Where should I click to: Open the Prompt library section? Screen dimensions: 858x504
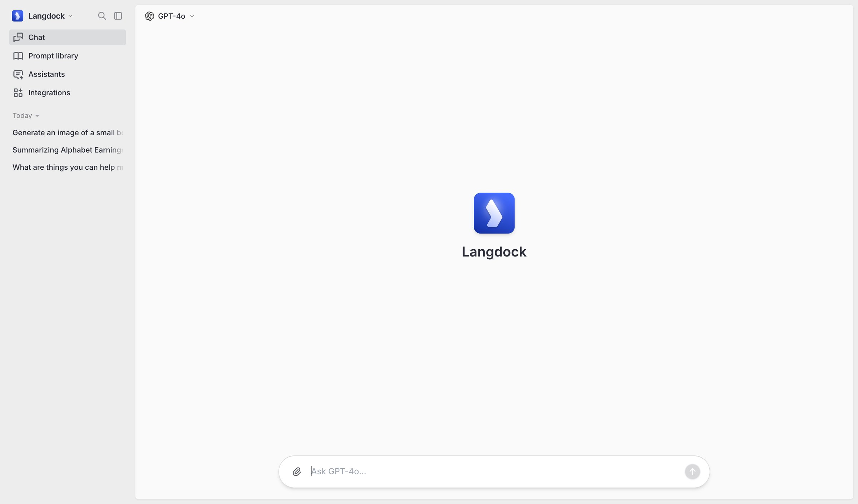(x=68, y=56)
